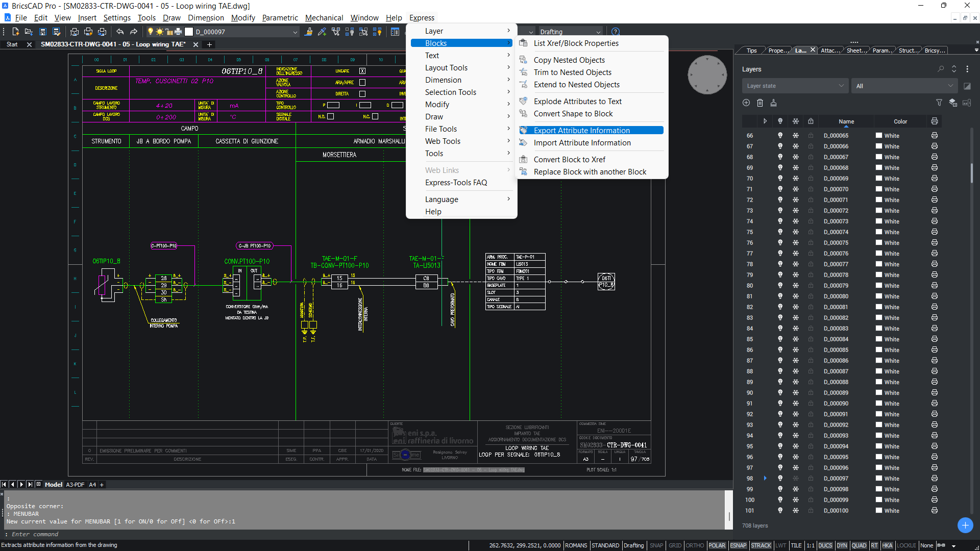Click the Save icon in the toolbar
Image resolution: width=980 pixels, height=551 pixels.
coord(43,32)
